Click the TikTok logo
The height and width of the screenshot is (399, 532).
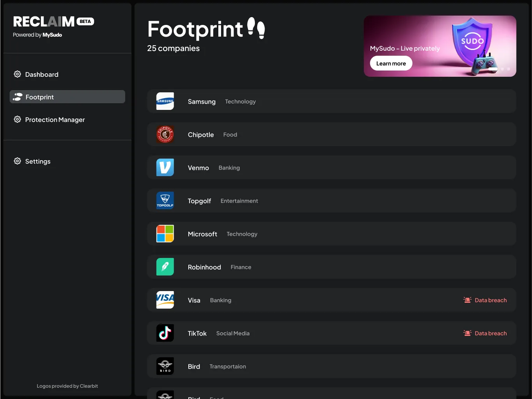(165, 333)
